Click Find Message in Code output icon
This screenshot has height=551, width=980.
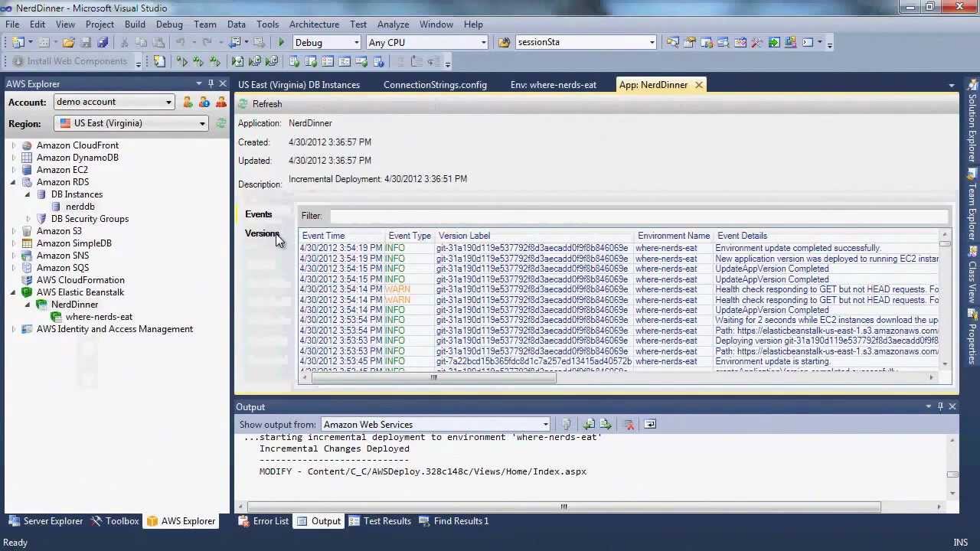point(566,424)
